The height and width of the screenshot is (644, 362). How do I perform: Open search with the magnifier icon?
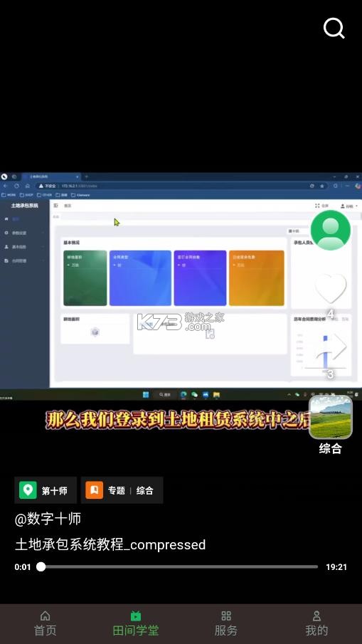point(334,28)
